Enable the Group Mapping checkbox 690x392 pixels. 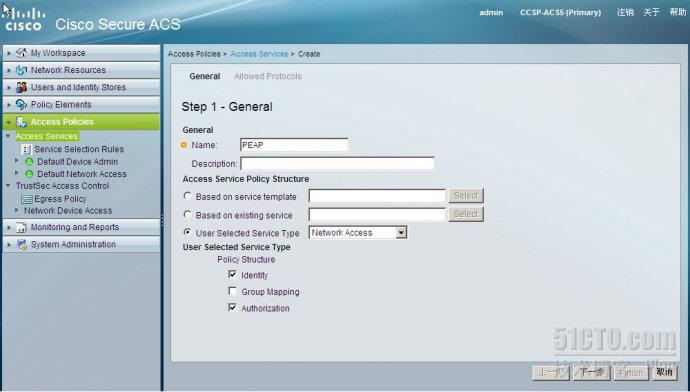(232, 291)
